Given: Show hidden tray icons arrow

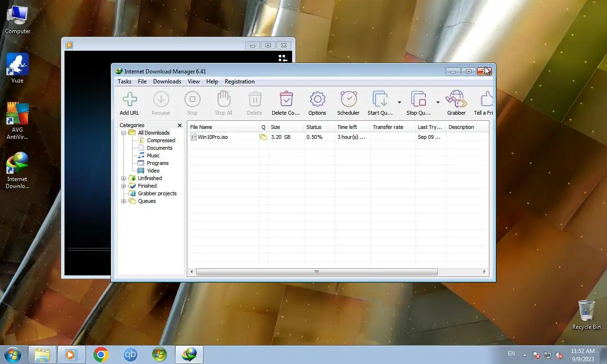Looking at the screenshot, I should (x=524, y=355).
